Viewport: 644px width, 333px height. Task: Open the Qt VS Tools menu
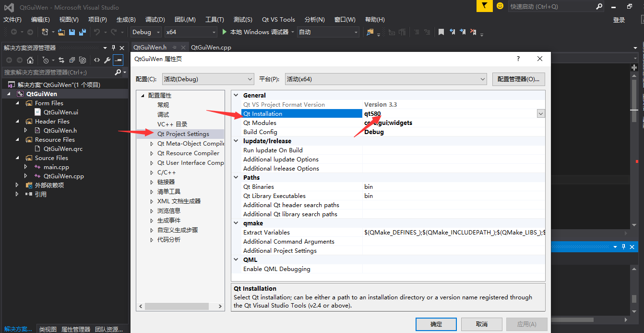pos(278,20)
